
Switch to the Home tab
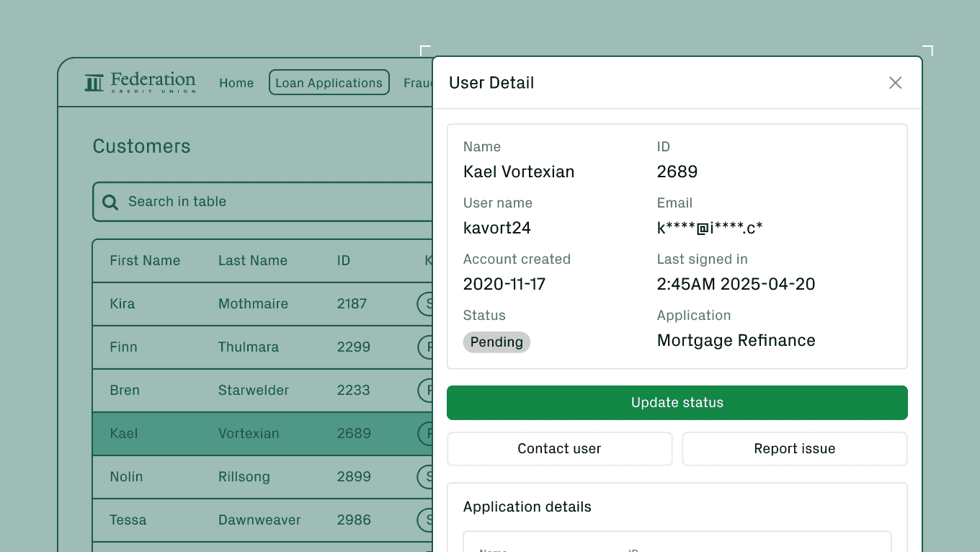[236, 82]
